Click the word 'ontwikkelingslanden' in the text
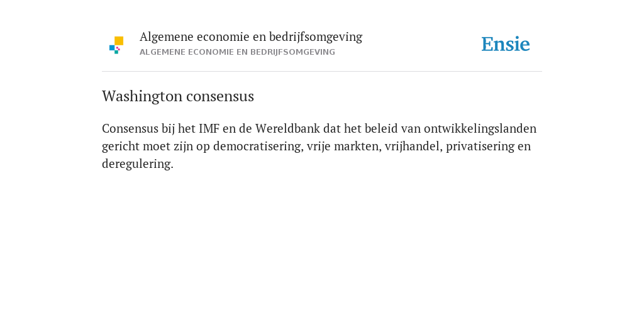This screenshot has height=322, width=644. [x=480, y=129]
